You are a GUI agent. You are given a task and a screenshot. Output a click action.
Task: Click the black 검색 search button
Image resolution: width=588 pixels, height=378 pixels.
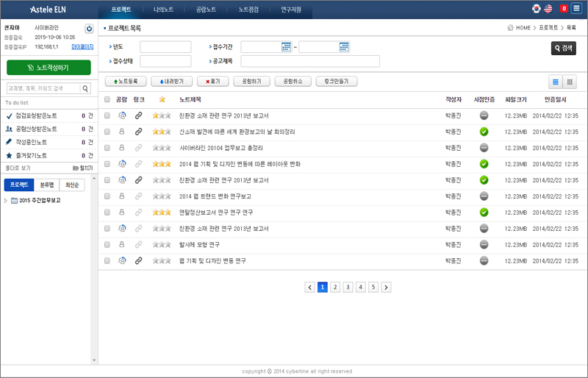pos(563,48)
